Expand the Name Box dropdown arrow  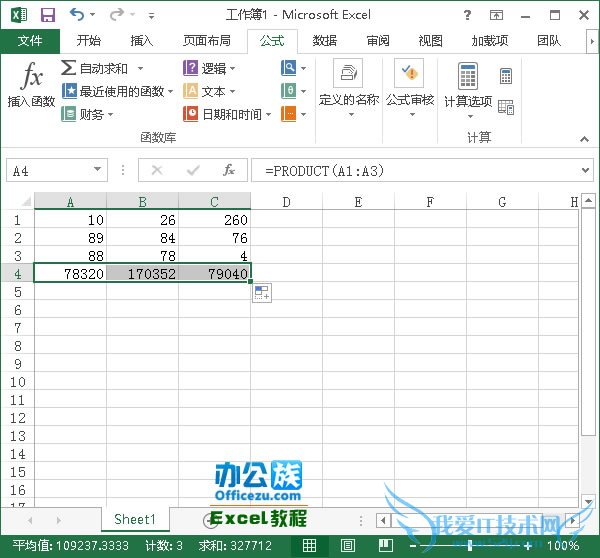click(97, 171)
